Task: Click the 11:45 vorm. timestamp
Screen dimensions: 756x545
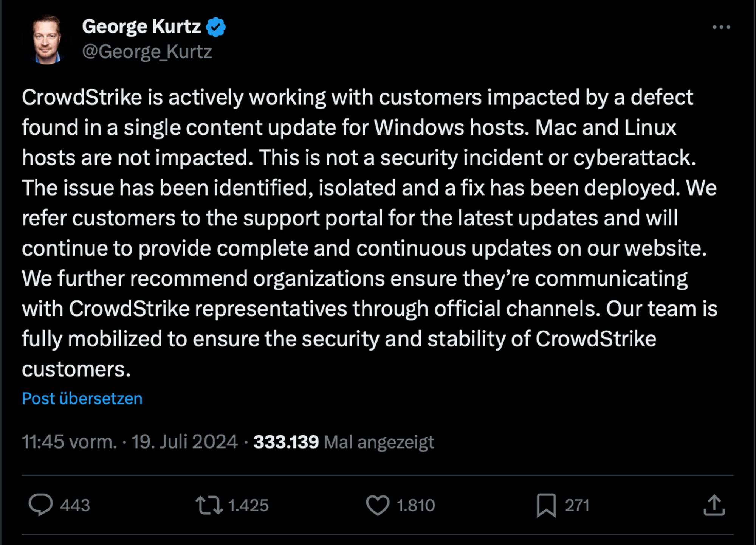Action: 69,441
